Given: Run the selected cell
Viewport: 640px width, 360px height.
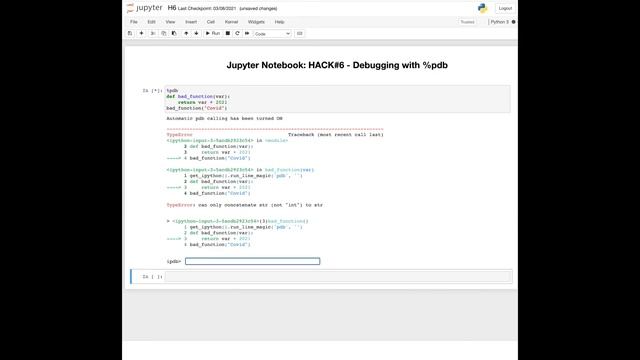Looking at the screenshot, I should (x=213, y=33).
